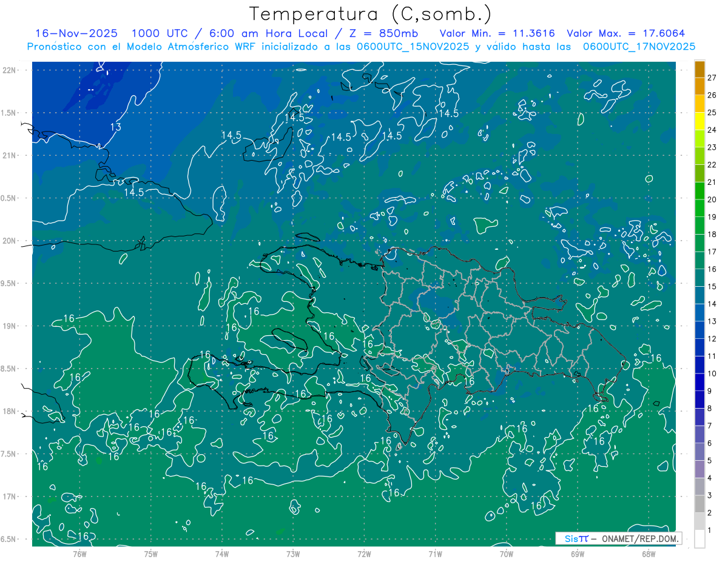Viewport: 728px width, 562px height.
Task: Click the "18N" latitude axis label
Action: [x=10, y=411]
